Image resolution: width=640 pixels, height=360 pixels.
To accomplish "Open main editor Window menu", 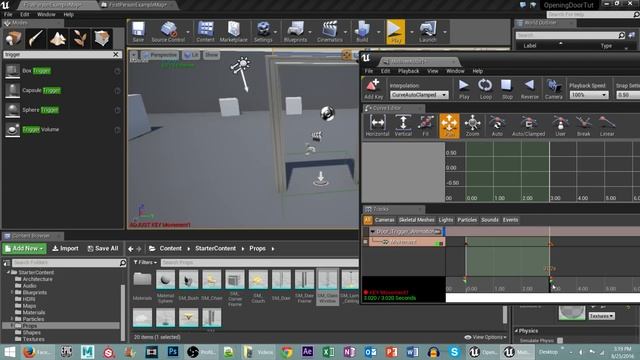I will point(46,14).
